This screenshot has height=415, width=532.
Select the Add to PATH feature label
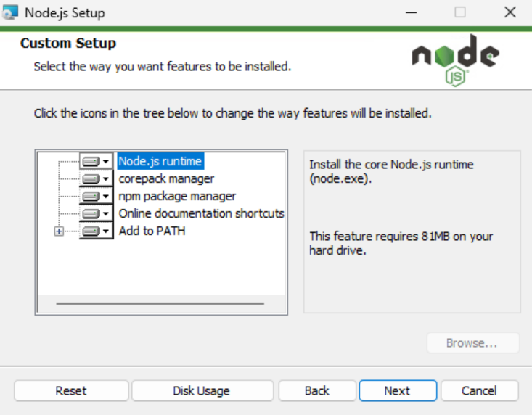[152, 231]
